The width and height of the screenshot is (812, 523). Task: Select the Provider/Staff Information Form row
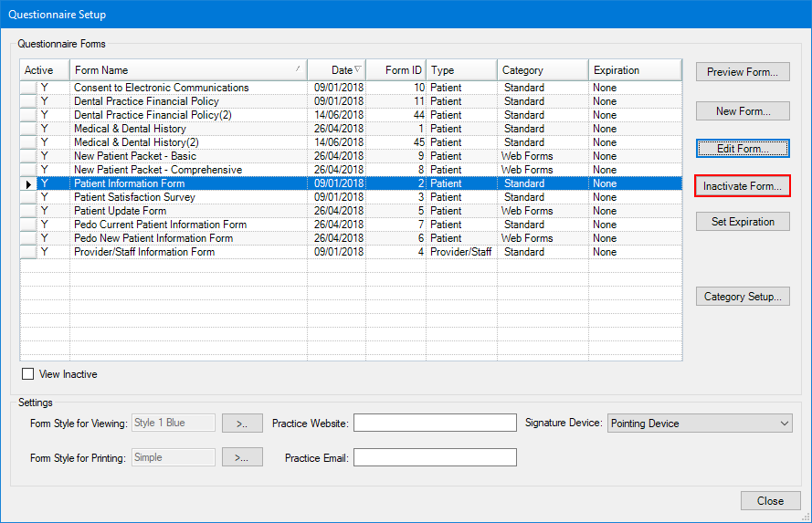(x=351, y=252)
